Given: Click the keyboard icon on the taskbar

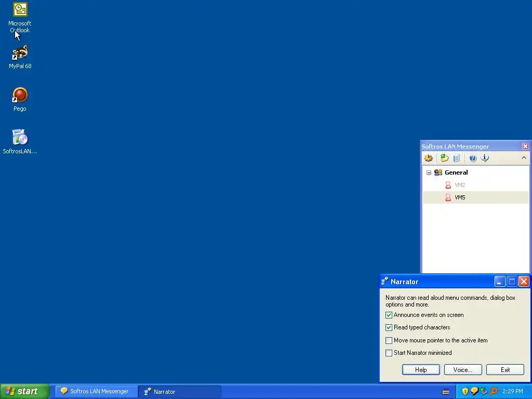Looking at the screenshot, I should point(446,392).
